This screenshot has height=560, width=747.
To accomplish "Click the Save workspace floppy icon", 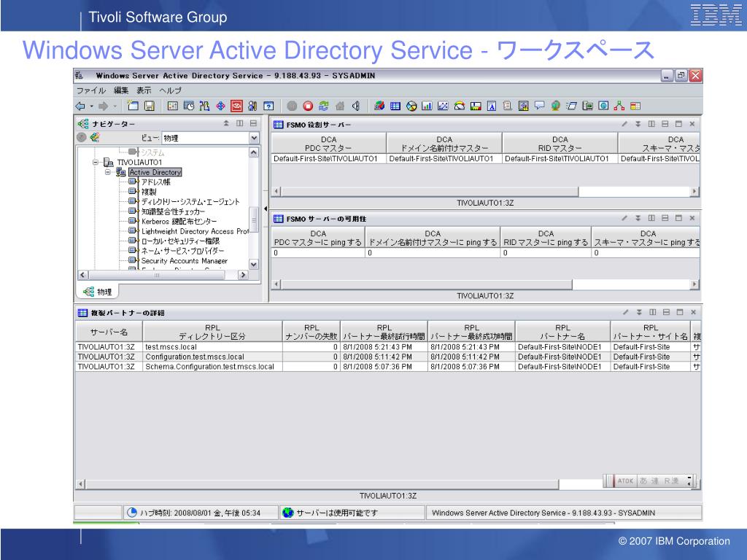I will coord(150,106).
